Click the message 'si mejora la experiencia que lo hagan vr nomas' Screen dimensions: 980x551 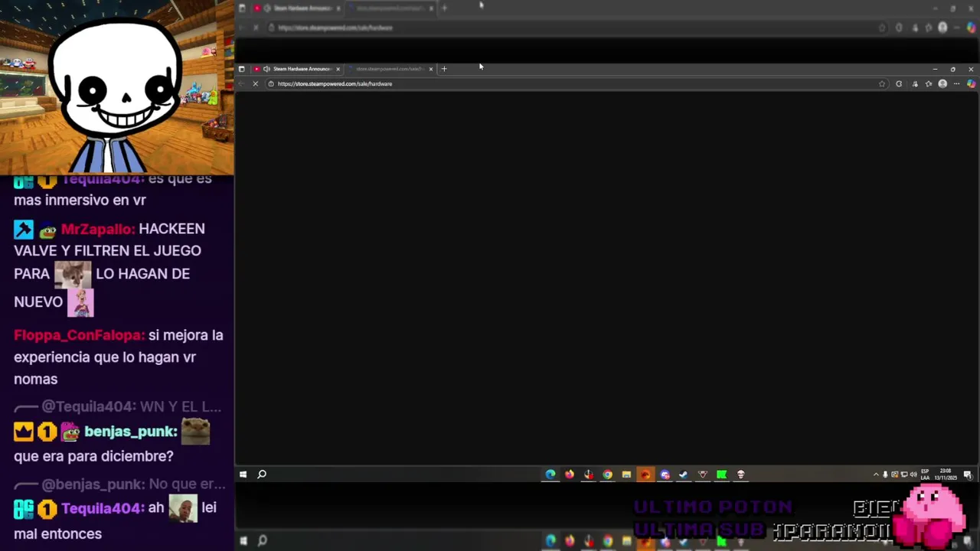tap(119, 357)
